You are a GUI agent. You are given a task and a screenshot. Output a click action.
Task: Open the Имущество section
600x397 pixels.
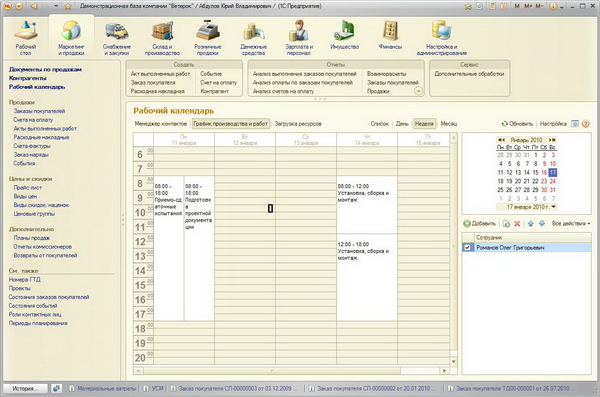pos(344,35)
